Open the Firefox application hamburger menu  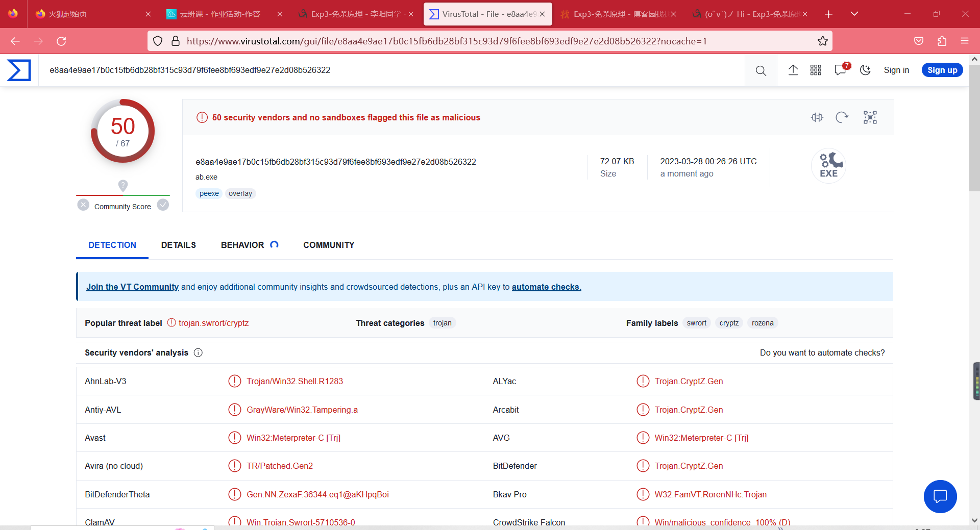pyautogui.click(x=965, y=41)
